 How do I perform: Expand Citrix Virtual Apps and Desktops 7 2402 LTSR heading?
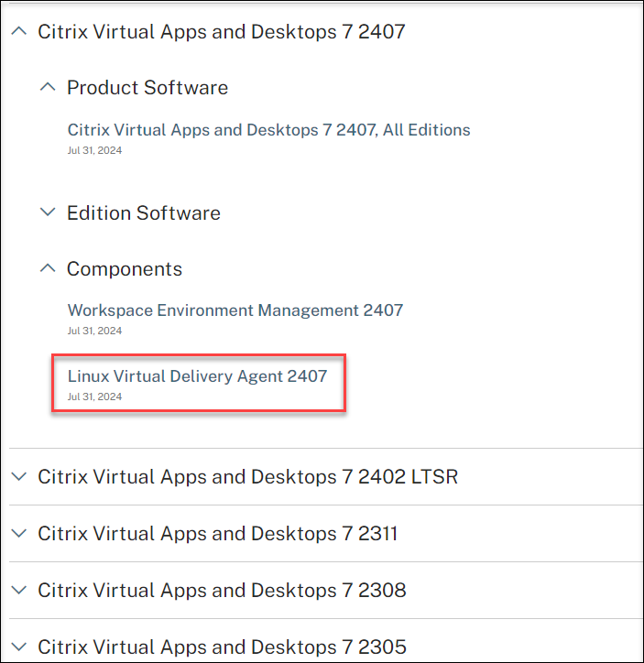point(247,477)
